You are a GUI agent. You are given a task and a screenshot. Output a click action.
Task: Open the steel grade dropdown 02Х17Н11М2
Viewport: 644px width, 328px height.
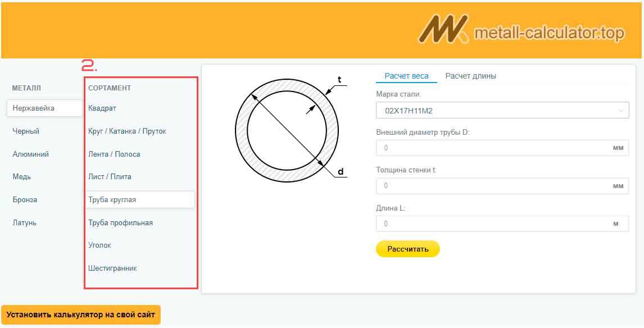[502, 111]
